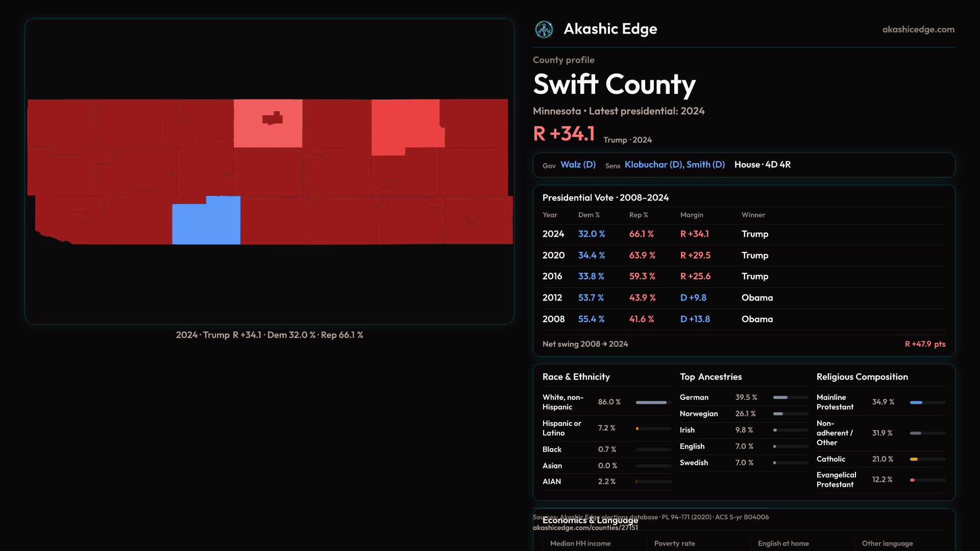Image resolution: width=980 pixels, height=551 pixels.
Task: Select the light pink county on map
Action: [267, 133]
